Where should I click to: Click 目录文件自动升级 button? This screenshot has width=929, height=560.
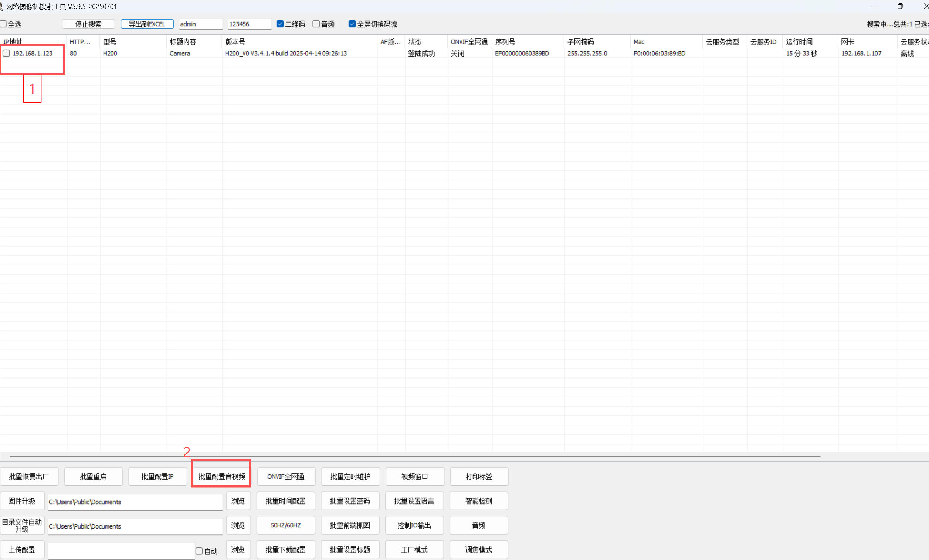22,525
